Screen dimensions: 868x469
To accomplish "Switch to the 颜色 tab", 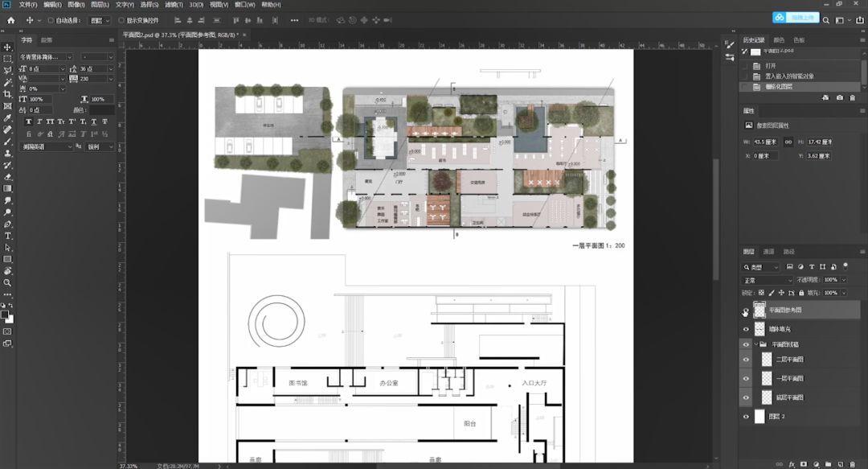I will [x=779, y=40].
